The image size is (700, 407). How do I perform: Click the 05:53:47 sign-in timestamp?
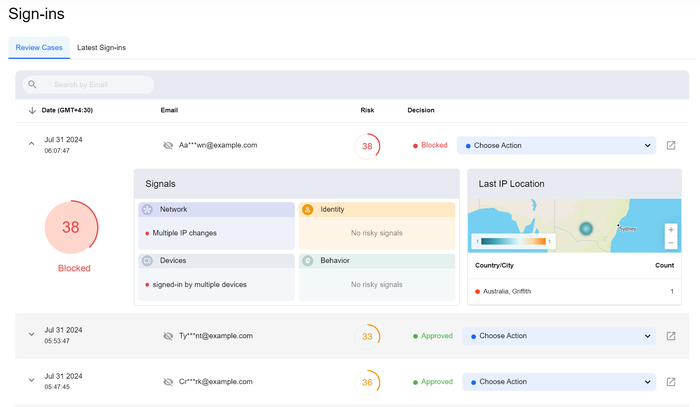point(57,341)
